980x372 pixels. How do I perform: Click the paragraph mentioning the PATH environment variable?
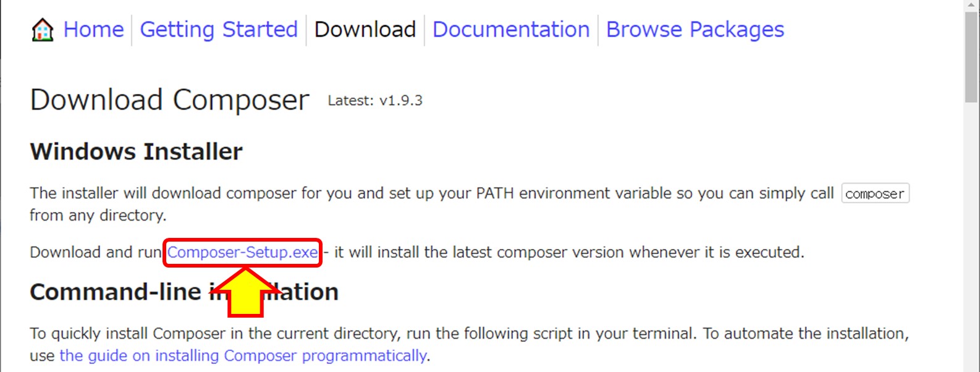coord(431,193)
